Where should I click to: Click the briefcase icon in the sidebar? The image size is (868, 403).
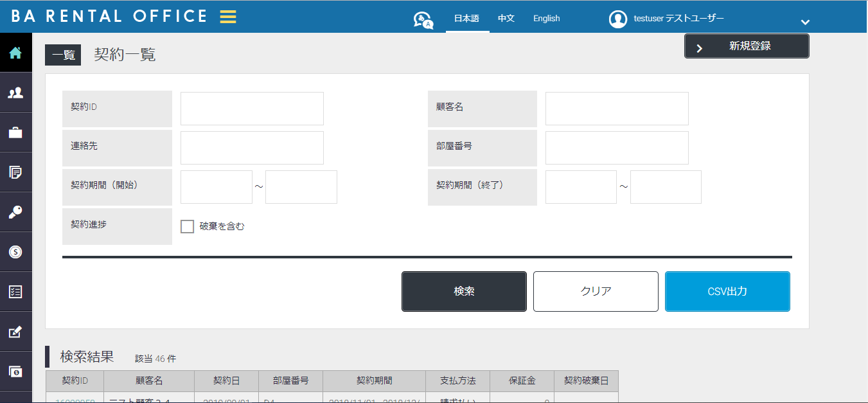(15, 133)
